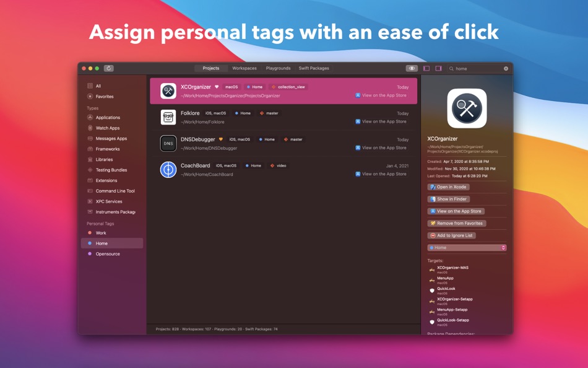Viewport: 588px width, 368px height.
Task: Click the Frameworks icon in sidebar
Action: [90, 149]
